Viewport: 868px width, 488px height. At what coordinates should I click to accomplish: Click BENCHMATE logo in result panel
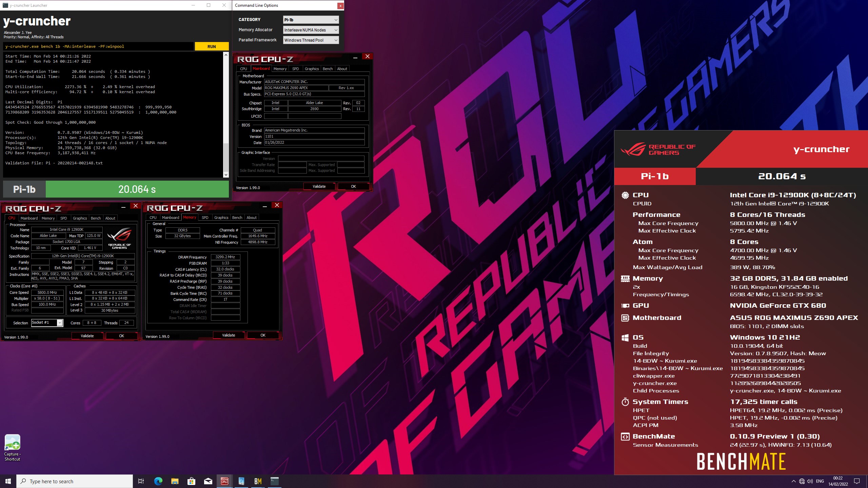click(741, 462)
